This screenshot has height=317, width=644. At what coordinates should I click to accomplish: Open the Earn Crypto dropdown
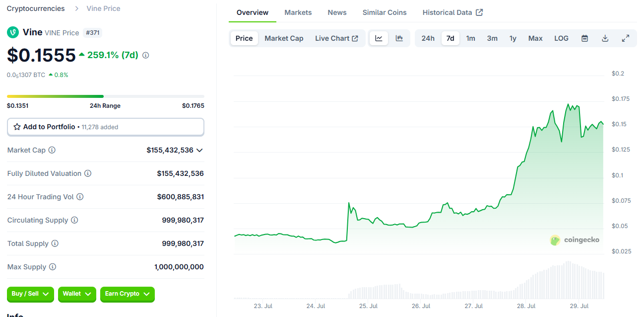click(128, 294)
